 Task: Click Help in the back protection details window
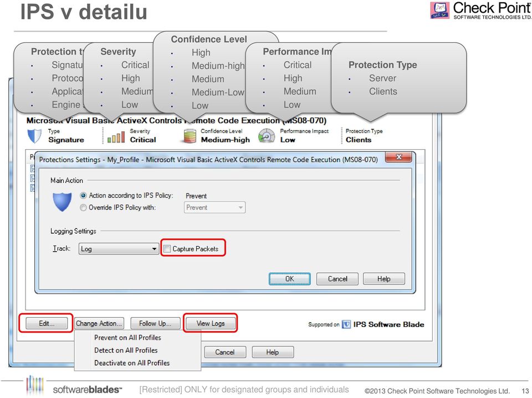272,352
